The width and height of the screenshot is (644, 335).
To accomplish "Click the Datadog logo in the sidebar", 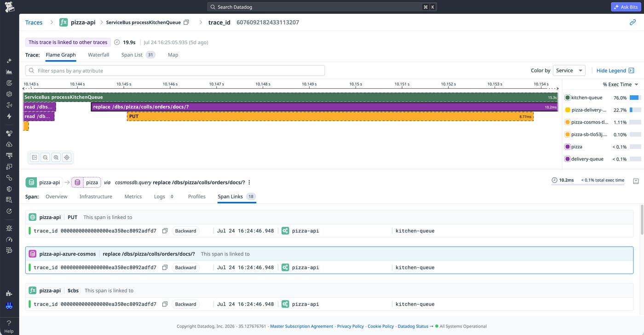I will pyautogui.click(x=9, y=7).
